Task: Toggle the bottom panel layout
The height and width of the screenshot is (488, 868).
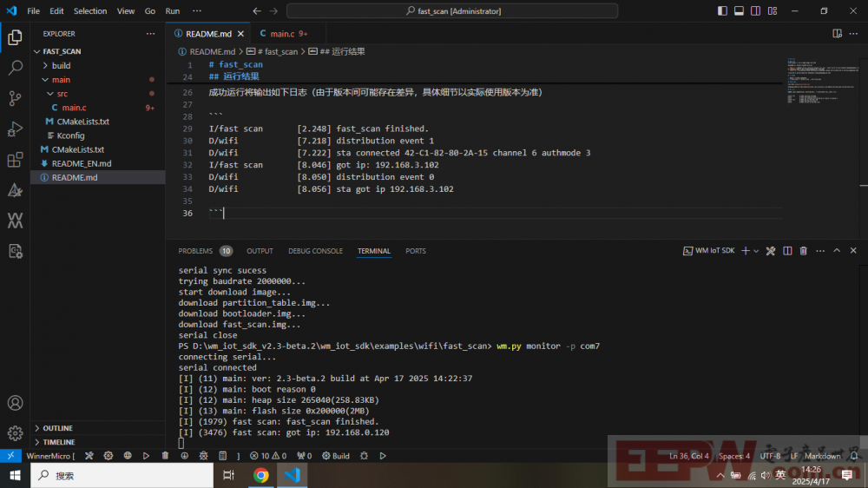Action: pyautogui.click(x=739, y=11)
